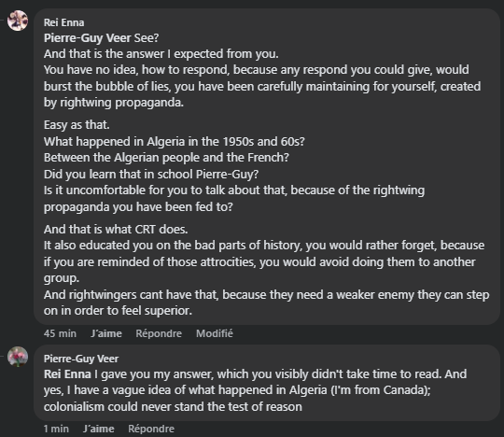
Task: Select 'And that is the answer I expected' line
Action: click(x=161, y=54)
